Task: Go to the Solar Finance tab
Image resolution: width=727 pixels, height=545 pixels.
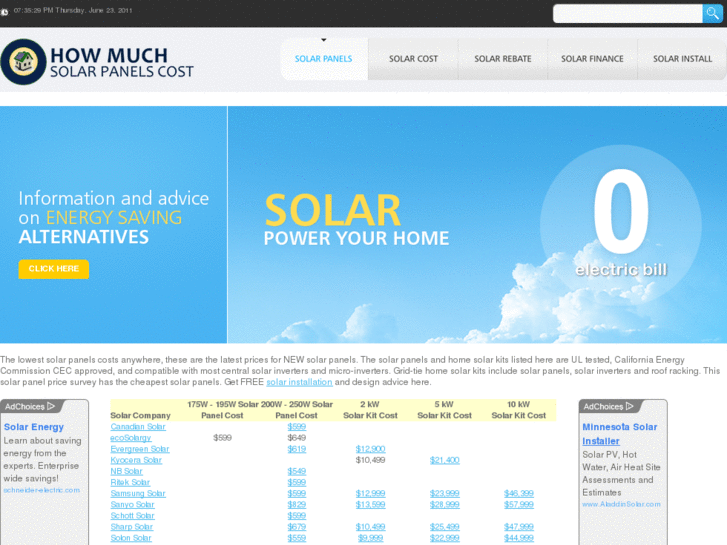Action: pos(592,59)
